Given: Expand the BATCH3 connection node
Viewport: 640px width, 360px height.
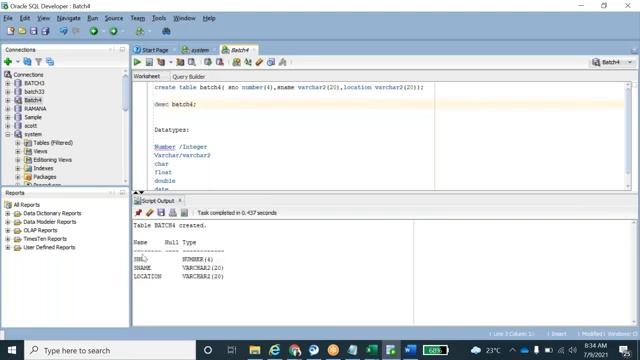Looking at the screenshot, I should coord(7,83).
